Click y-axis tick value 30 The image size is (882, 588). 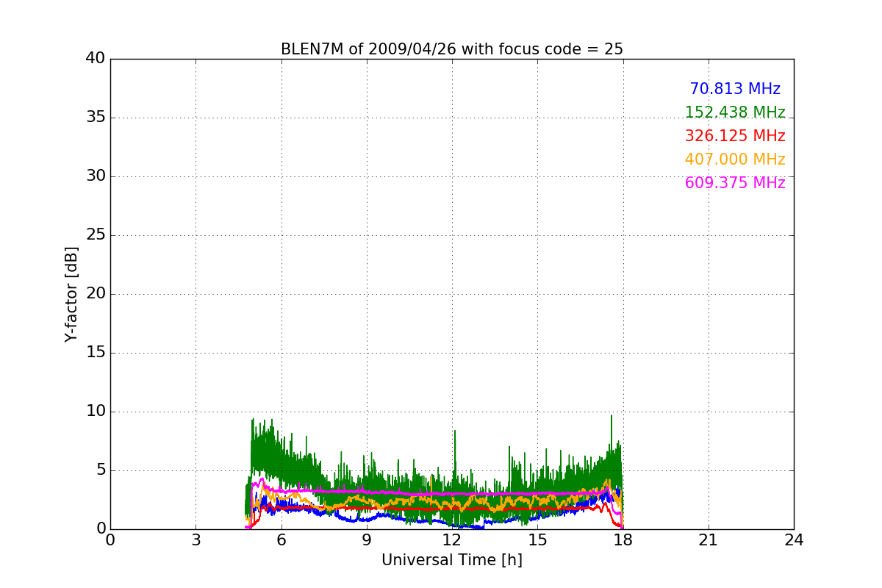(96, 176)
